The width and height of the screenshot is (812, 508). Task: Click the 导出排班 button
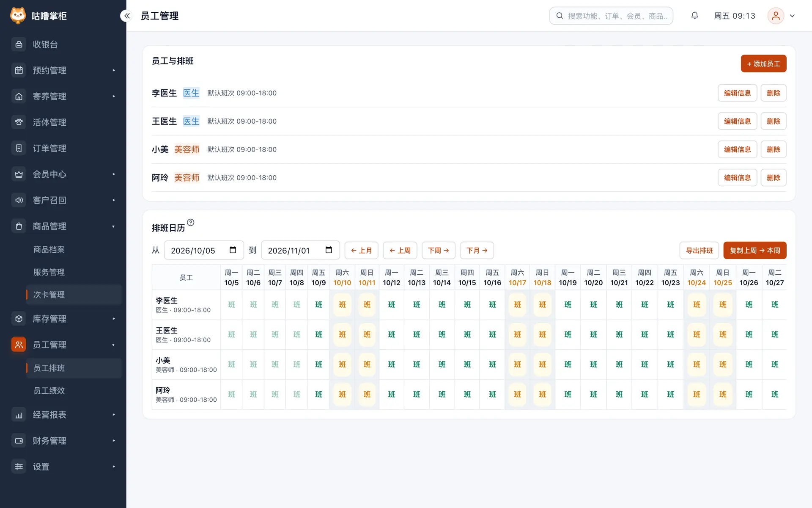pos(699,250)
